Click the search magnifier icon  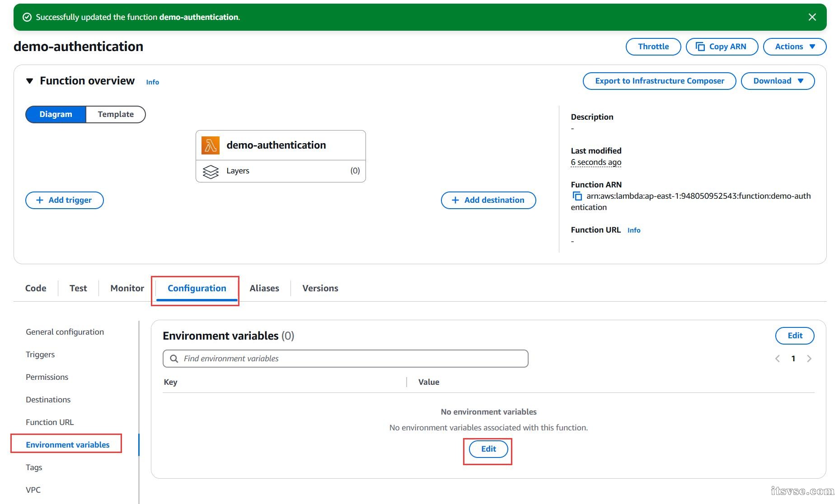174,359
